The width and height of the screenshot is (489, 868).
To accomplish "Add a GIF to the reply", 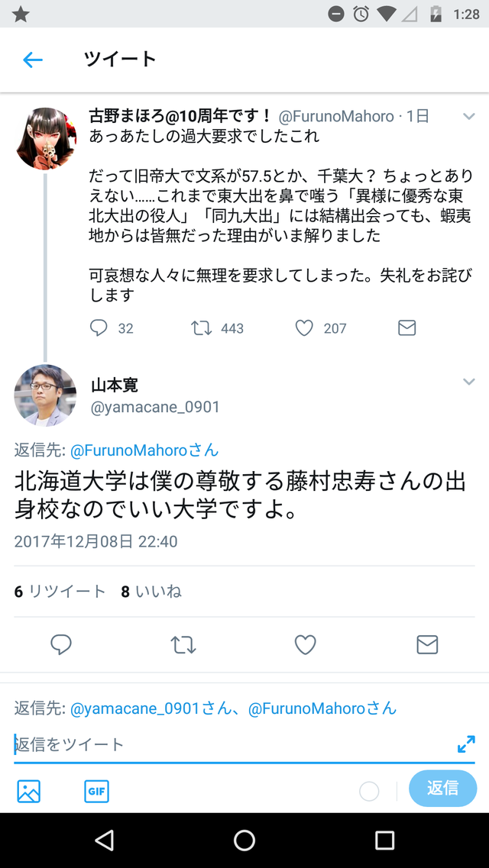I will 96,791.
